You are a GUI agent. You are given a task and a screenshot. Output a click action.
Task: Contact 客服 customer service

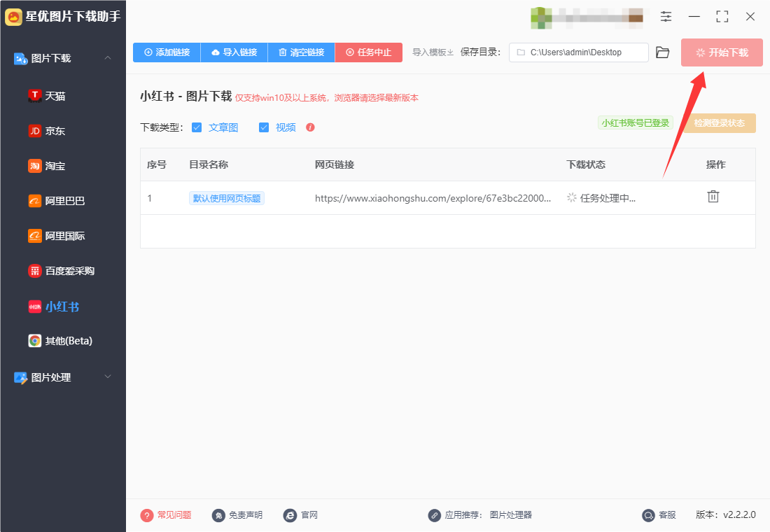pyautogui.click(x=667, y=514)
